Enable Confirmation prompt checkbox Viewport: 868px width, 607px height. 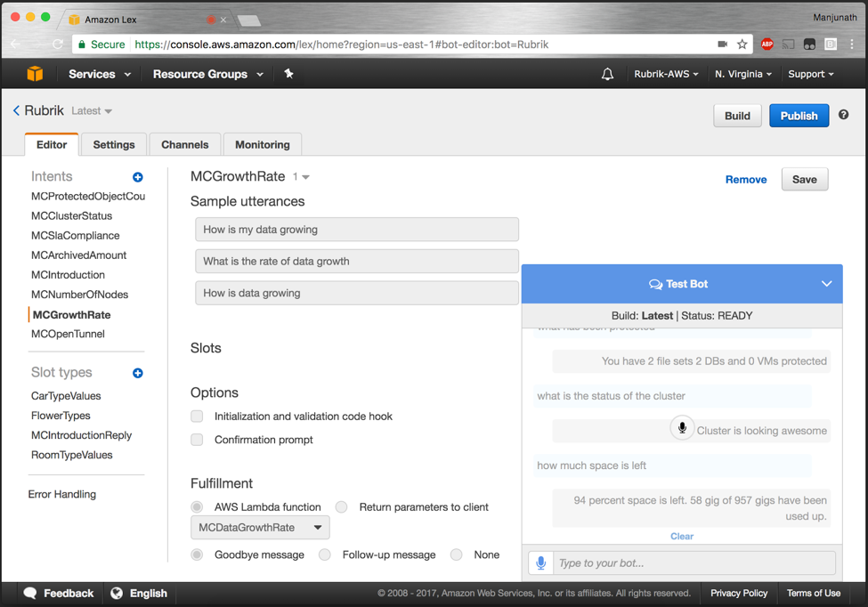pos(197,440)
